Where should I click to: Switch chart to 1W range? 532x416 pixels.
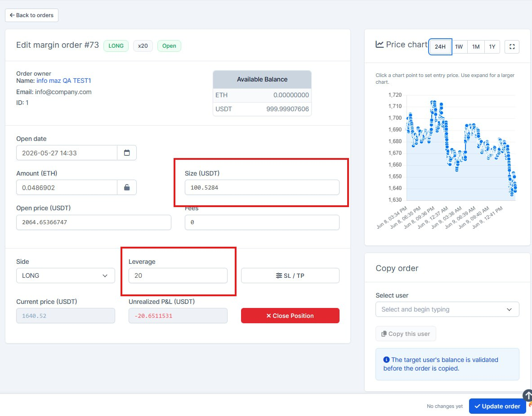459,46
